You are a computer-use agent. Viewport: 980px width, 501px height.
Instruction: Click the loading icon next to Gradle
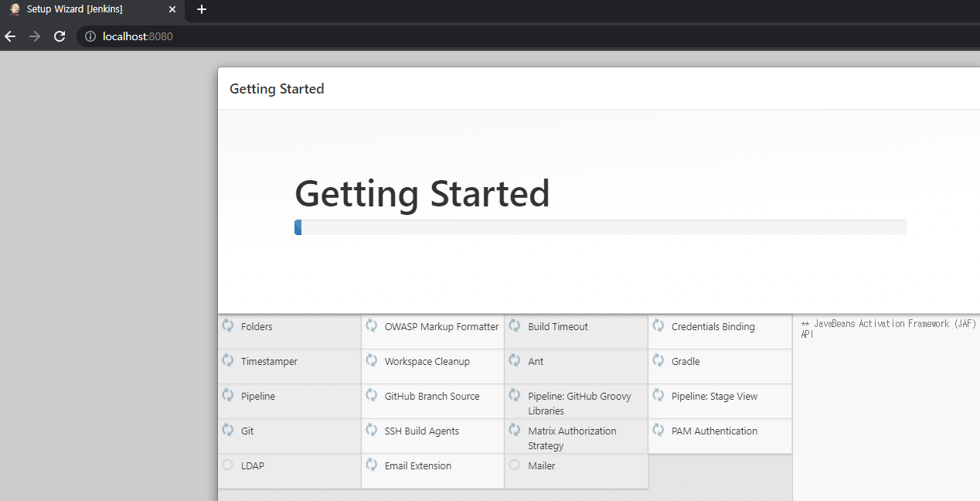[658, 360]
